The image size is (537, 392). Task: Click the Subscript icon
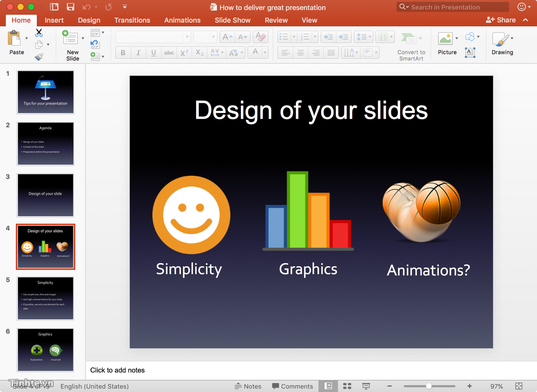(x=199, y=53)
